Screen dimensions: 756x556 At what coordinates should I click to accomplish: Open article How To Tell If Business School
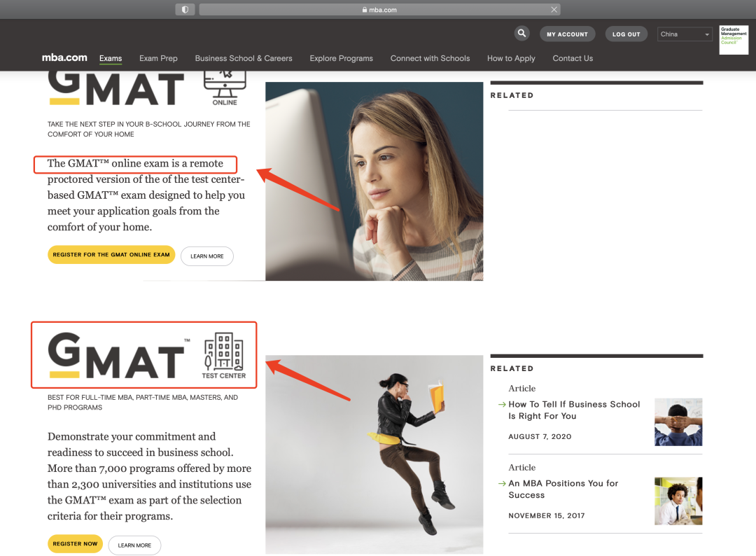[574, 410]
